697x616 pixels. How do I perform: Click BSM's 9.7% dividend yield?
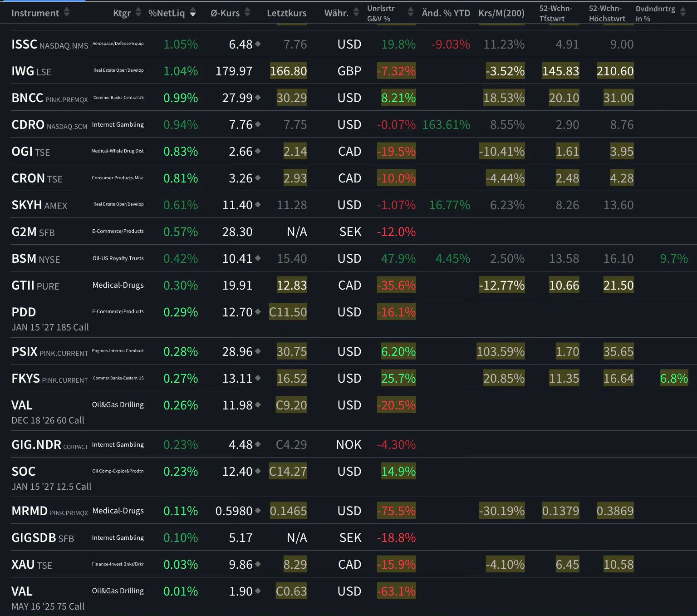(674, 259)
